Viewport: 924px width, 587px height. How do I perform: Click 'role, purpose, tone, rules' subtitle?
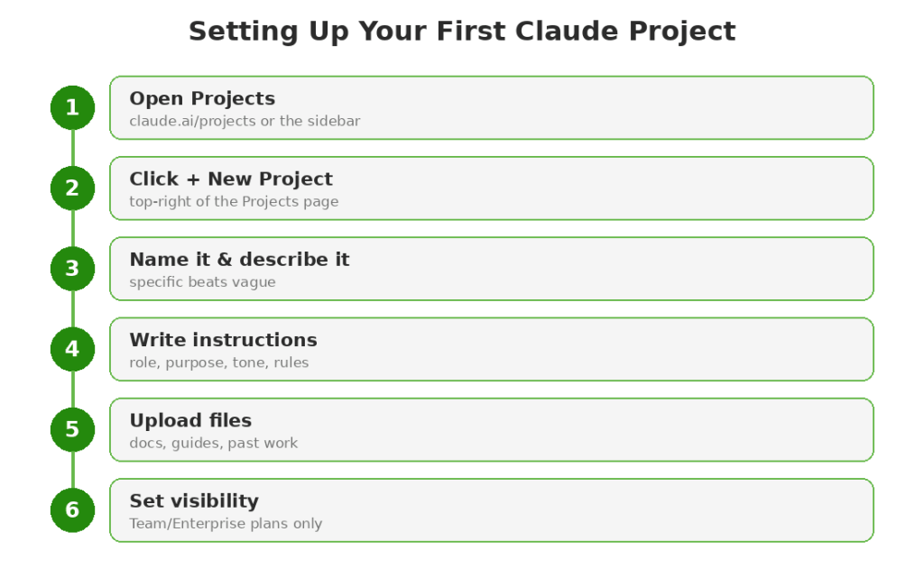[218, 362]
